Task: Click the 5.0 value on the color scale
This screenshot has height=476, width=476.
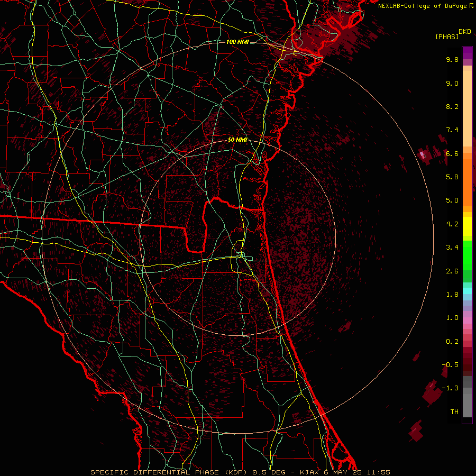Action: [452, 200]
